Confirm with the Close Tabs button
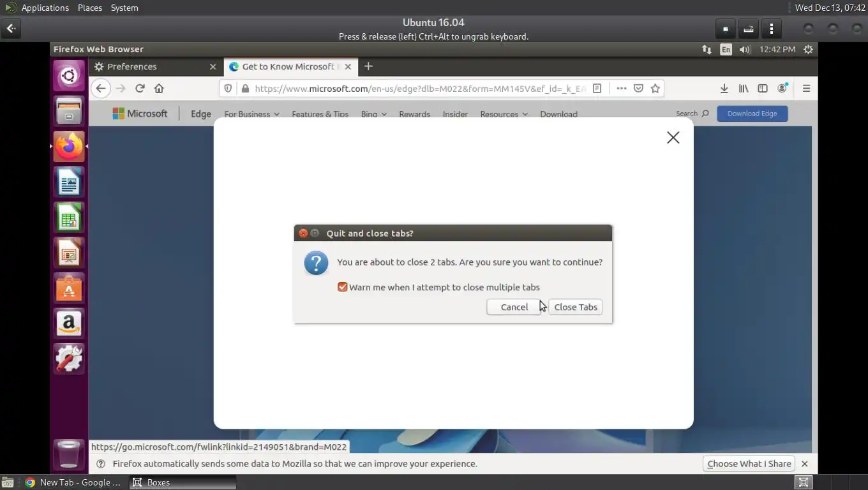868x490 pixels. pyautogui.click(x=575, y=307)
